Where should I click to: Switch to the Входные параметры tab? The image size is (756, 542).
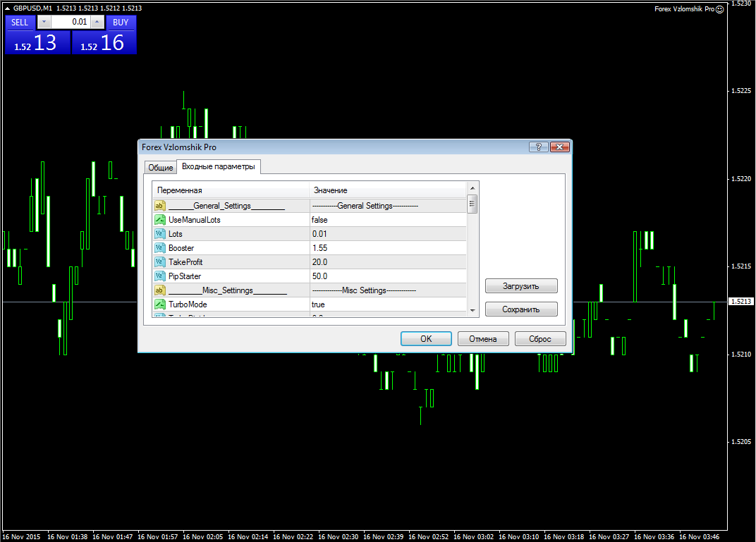pos(219,166)
